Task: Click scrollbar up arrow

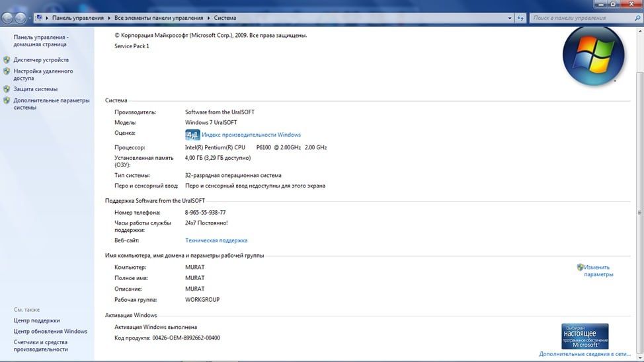Action: [640, 31]
